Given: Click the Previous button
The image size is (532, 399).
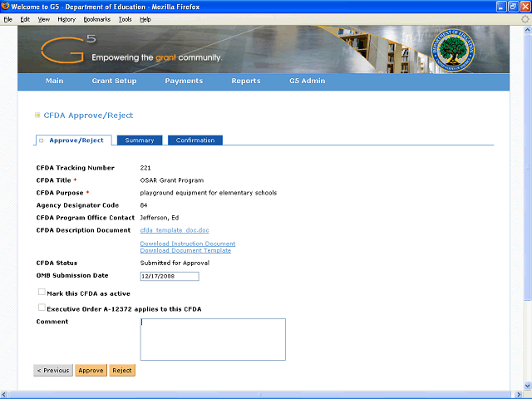Looking at the screenshot, I should 53,370.
